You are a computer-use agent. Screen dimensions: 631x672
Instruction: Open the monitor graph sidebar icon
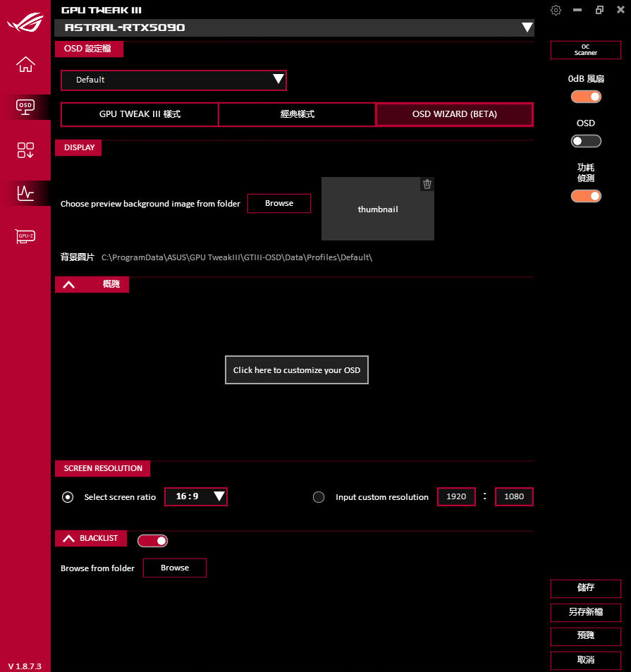(x=25, y=193)
